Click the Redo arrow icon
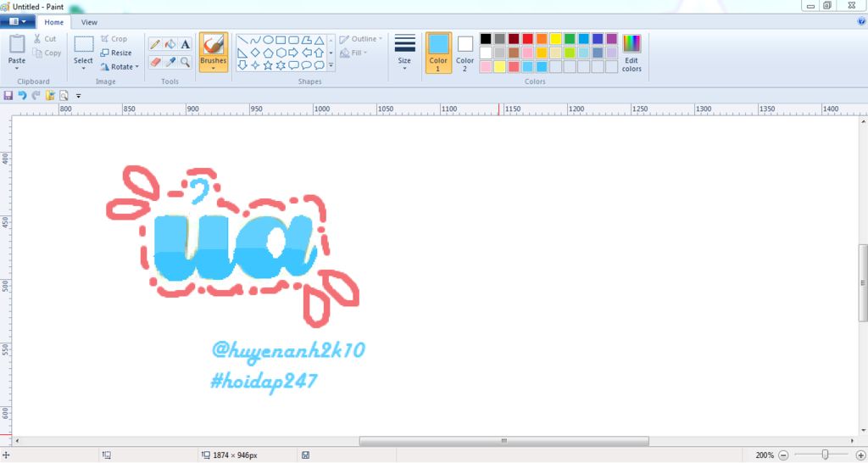This screenshot has height=463, width=868. [x=36, y=96]
